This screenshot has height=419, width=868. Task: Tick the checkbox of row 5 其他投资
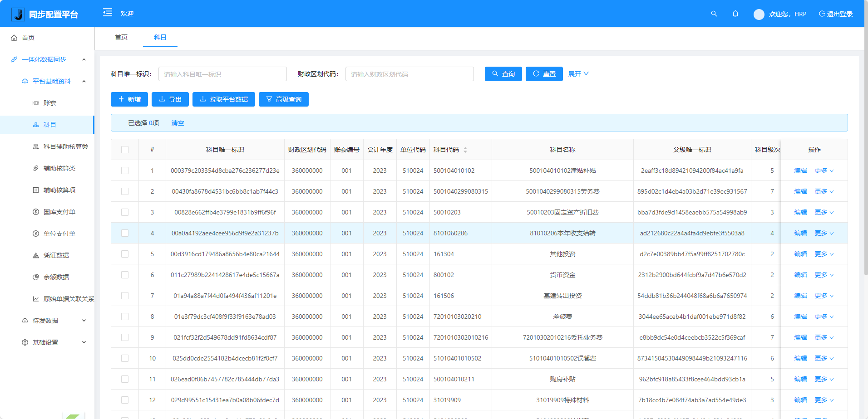(125, 254)
